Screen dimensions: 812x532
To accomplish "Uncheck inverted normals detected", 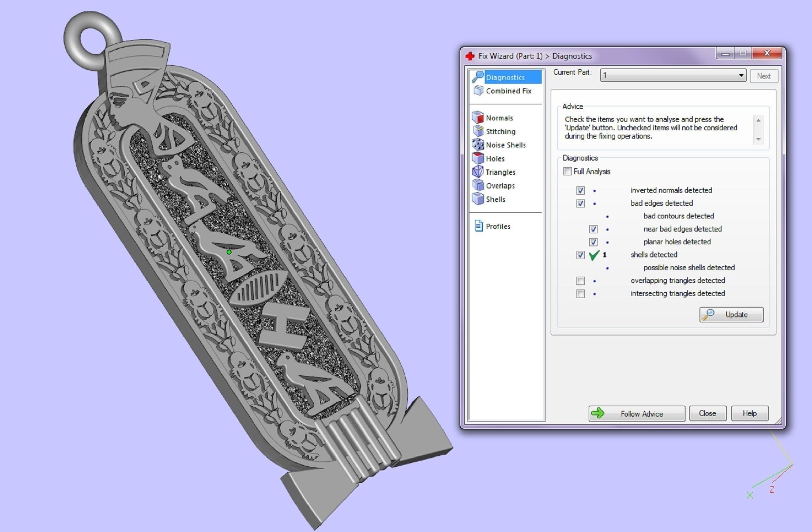I will (581, 191).
